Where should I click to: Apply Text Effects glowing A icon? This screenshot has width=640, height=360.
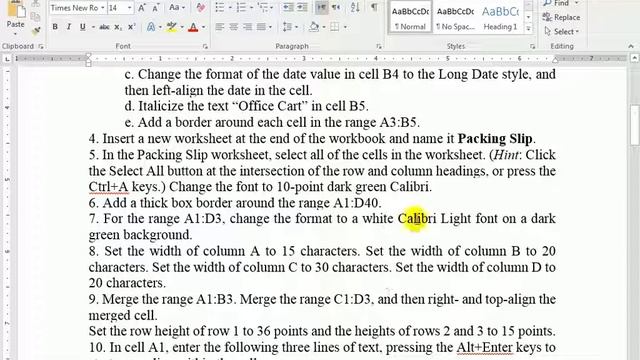pos(151,27)
